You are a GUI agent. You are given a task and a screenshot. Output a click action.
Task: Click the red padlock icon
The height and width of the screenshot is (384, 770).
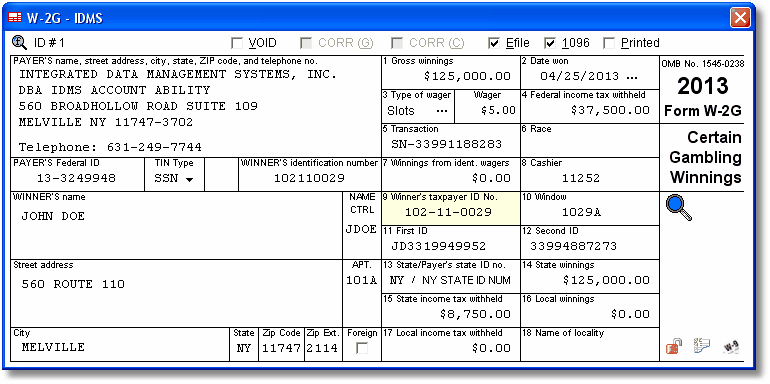(x=674, y=346)
